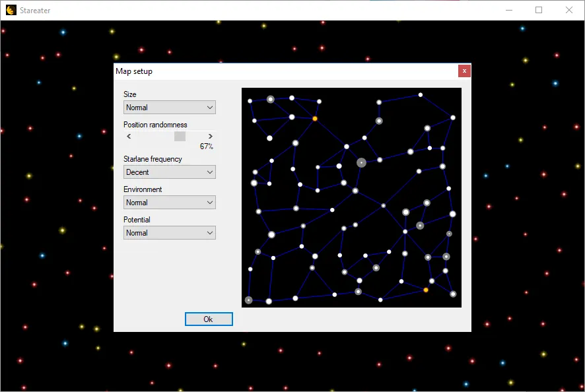Open the Size dropdown

170,108
